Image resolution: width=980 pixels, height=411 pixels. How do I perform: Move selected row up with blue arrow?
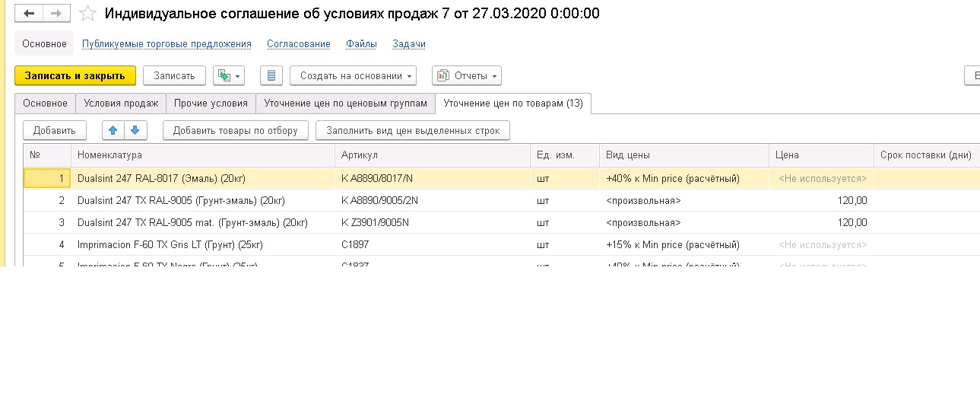(113, 130)
